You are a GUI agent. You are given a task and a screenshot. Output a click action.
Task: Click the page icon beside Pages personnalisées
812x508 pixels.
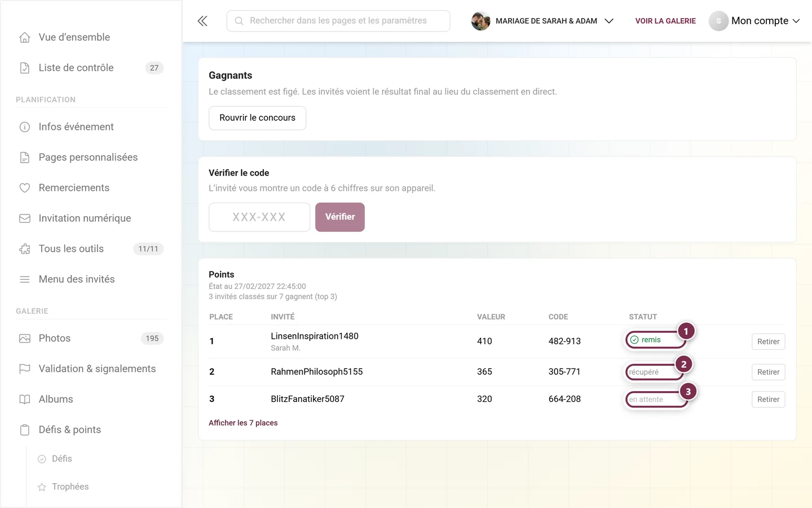pyautogui.click(x=25, y=157)
